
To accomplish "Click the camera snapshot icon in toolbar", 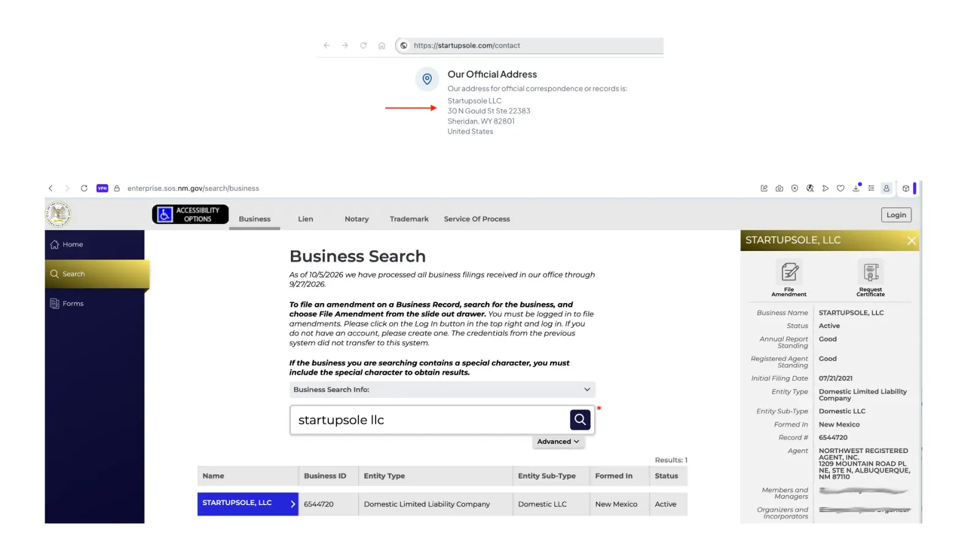I will tap(779, 189).
